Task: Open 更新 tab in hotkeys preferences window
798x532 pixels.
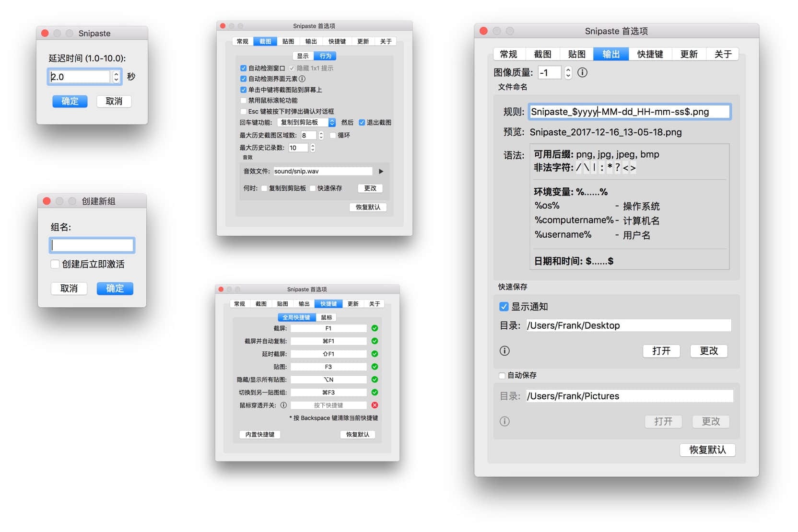Action: coord(353,304)
